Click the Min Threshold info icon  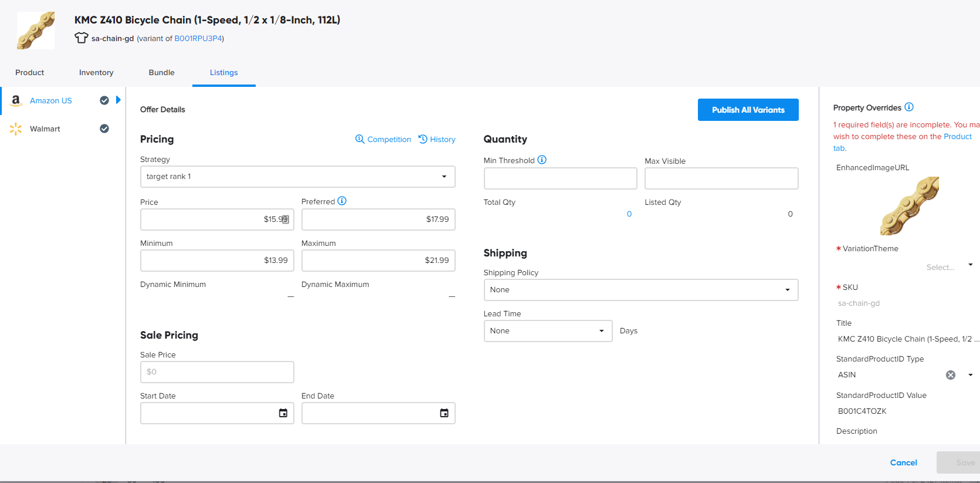[542, 160]
